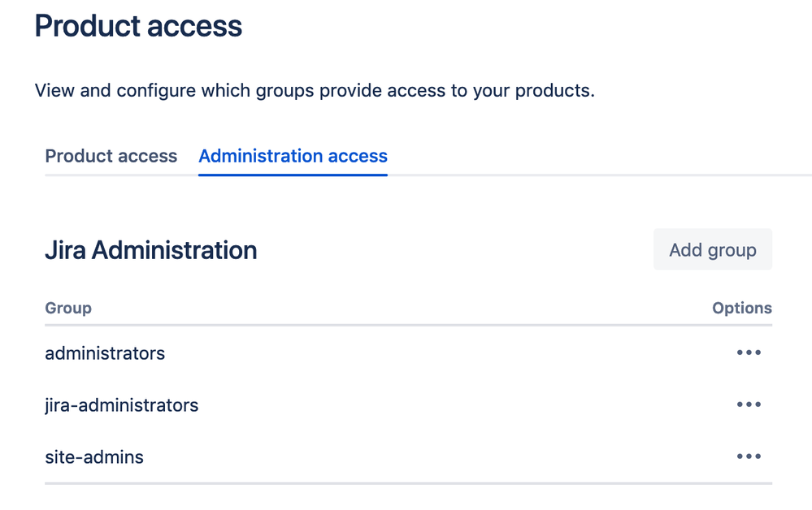
Task: Open the site-admins more options ellipsis
Action: tap(748, 456)
